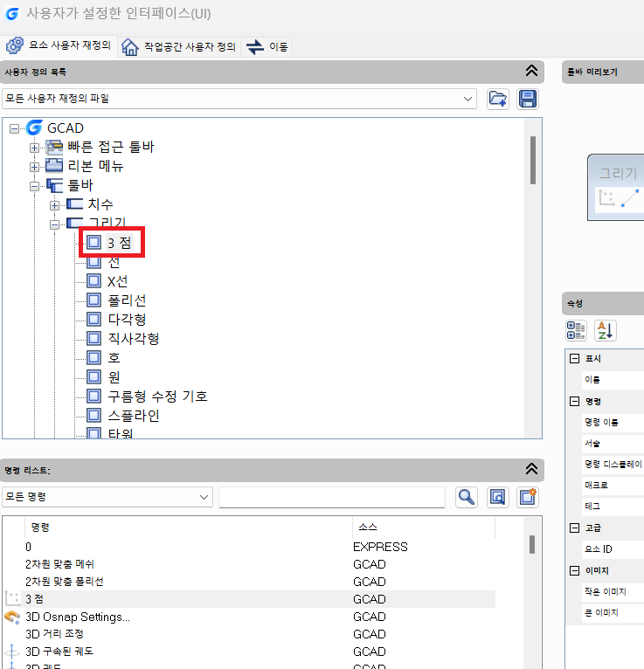Click the command list search input field
644x669 pixels.
pyautogui.click(x=331, y=497)
